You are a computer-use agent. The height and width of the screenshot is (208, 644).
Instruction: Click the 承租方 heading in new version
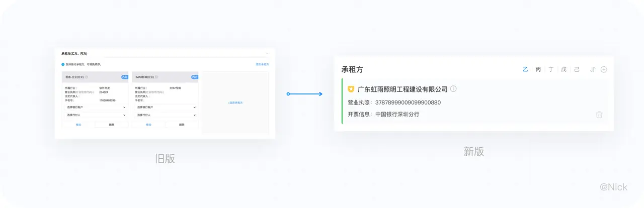352,70
